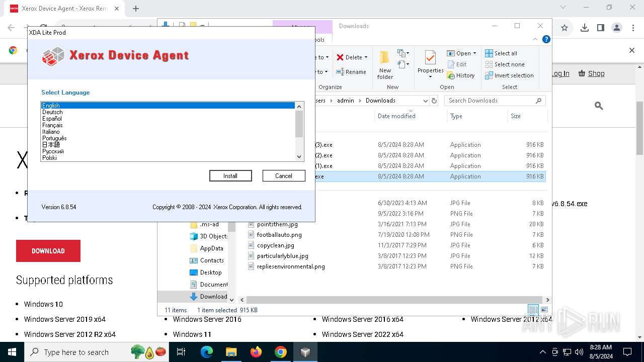
Task: Open file History from Explorer ribbon
Action: (460, 75)
